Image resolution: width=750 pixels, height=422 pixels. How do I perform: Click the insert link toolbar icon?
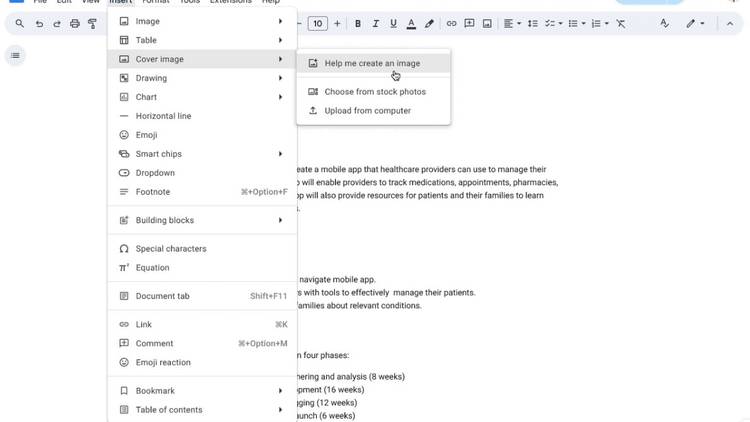point(451,23)
